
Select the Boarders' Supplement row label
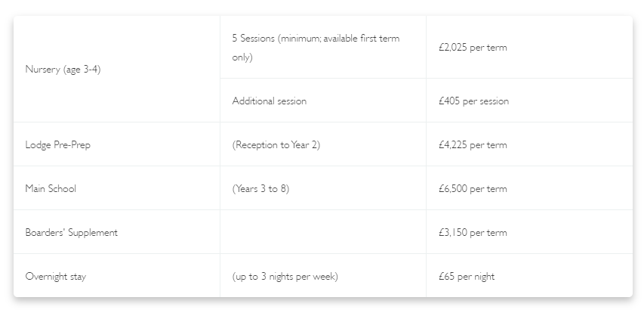[x=72, y=233]
